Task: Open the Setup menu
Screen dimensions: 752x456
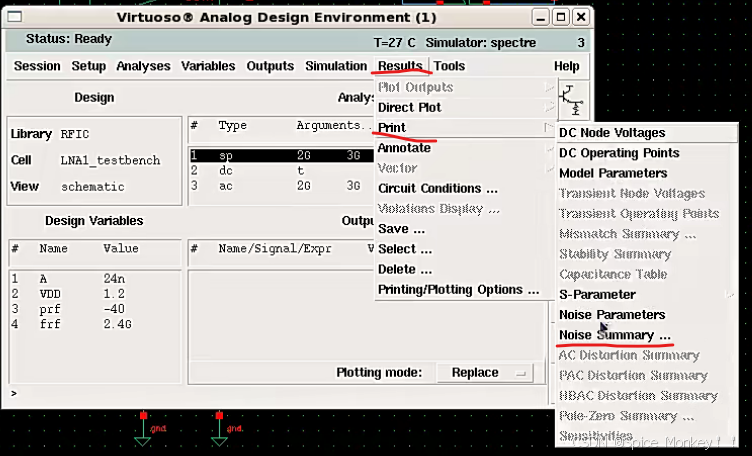Action: (89, 66)
